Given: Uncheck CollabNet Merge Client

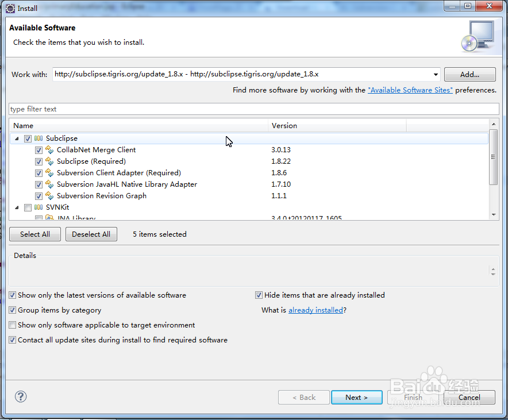Looking at the screenshot, I should [39, 150].
